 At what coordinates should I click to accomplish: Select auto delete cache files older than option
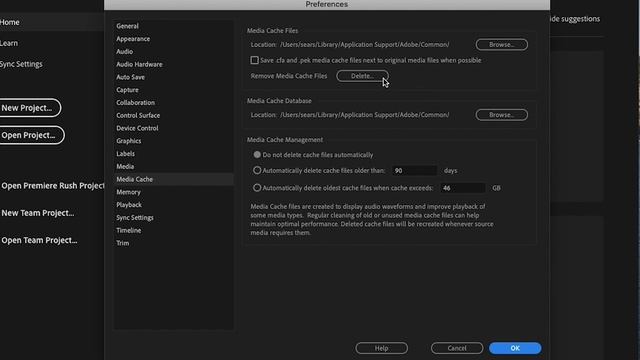257,170
